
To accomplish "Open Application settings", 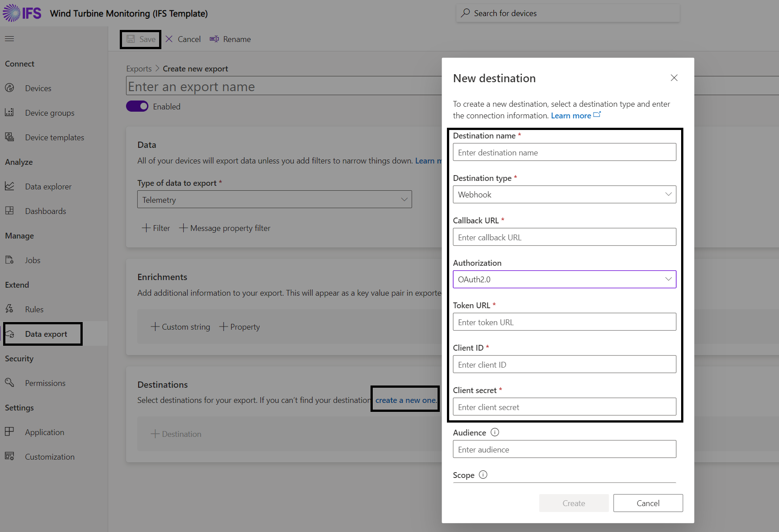I will coord(44,432).
